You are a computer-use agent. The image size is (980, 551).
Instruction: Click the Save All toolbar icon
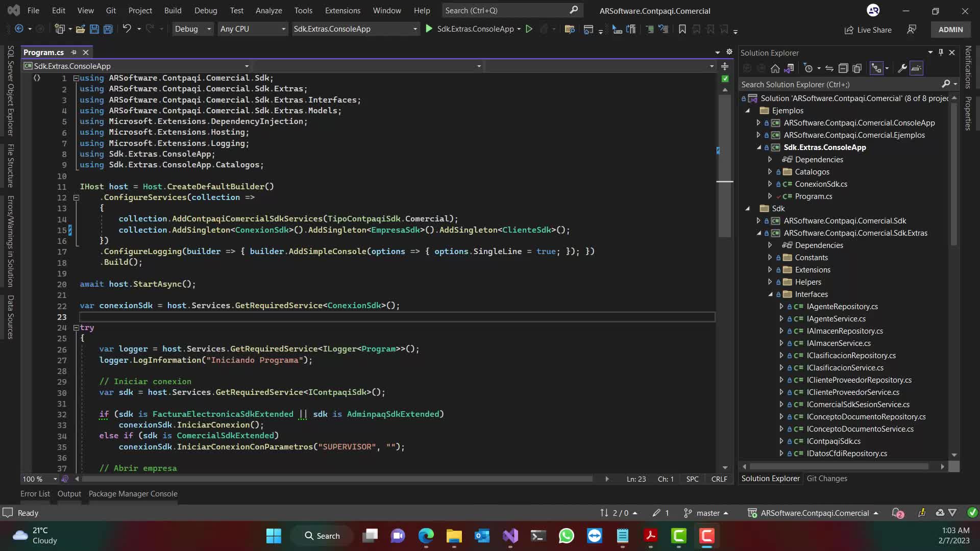108,29
